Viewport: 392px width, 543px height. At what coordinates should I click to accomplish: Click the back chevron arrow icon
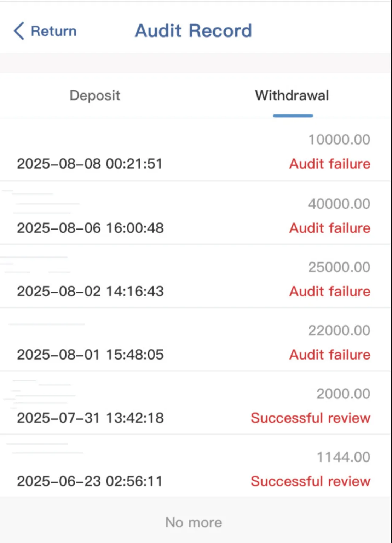(19, 31)
